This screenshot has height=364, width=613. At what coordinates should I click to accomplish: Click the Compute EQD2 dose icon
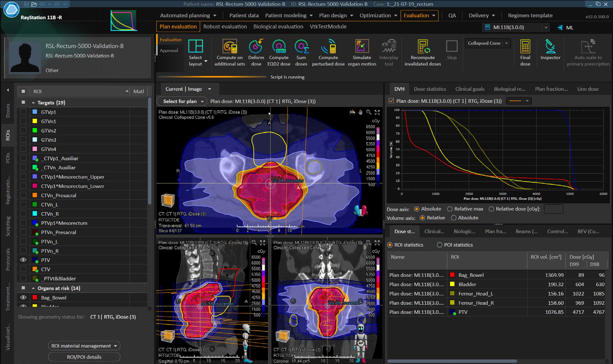278,47
